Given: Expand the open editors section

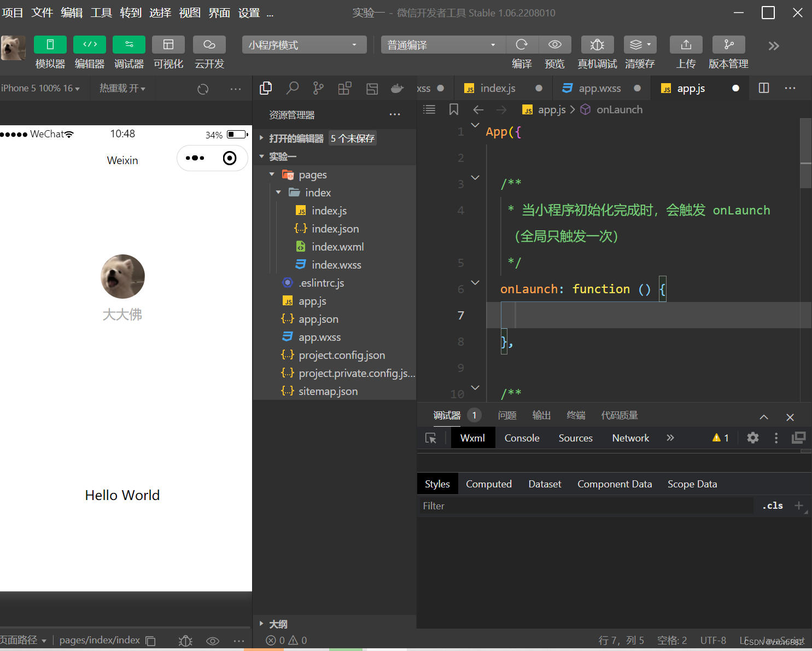Looking at the screenshot, I should 334,138.
